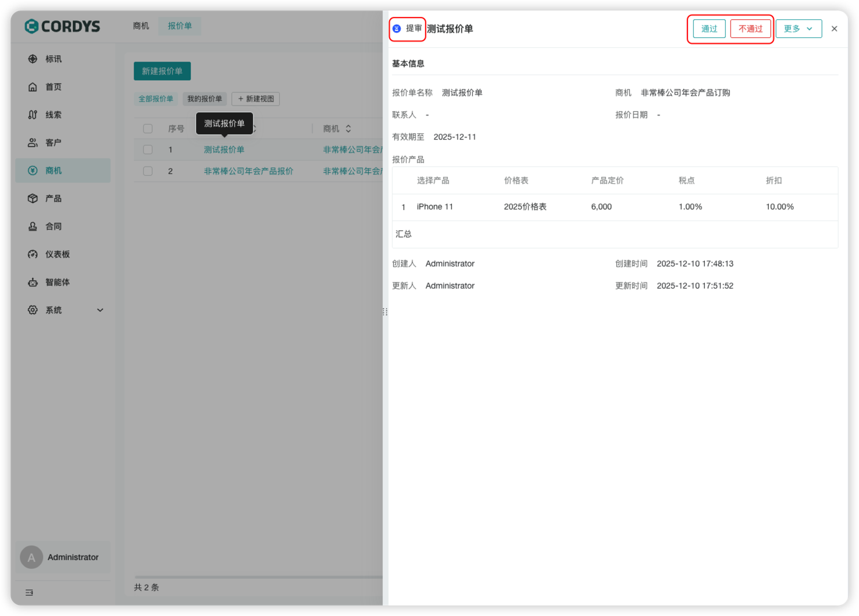The image size is (859, 616).
Task: Open 客户 customers icon in sidebar
Action: [x=33, y=143]
